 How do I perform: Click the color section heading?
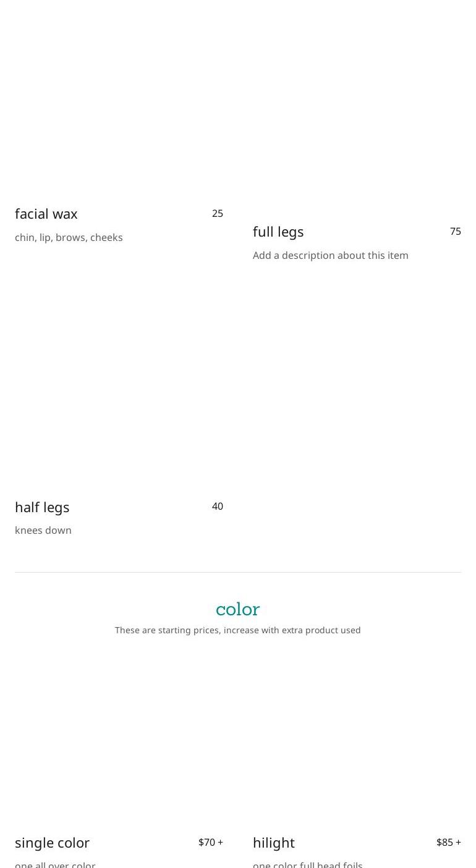pyautogui.click(x=238, y=609)
